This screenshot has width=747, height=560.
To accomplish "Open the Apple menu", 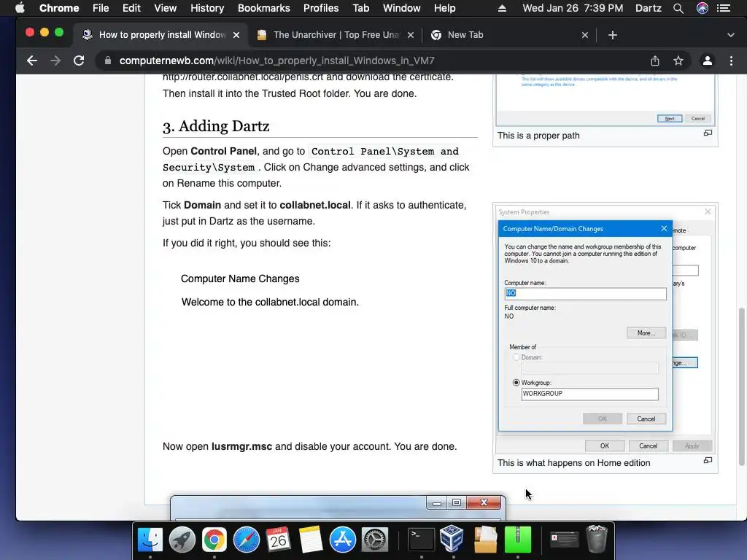I will coord(20,8).
